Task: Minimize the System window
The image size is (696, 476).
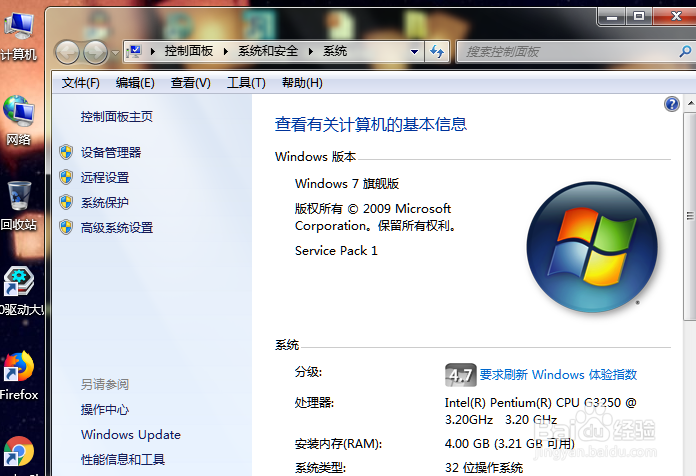Action: click(x=612, y=17)
